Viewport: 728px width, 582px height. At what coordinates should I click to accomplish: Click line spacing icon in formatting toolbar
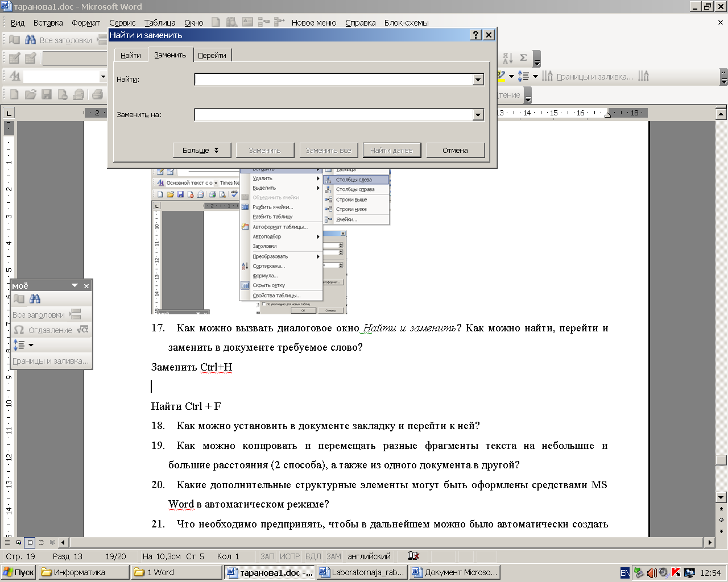point(523,76)
